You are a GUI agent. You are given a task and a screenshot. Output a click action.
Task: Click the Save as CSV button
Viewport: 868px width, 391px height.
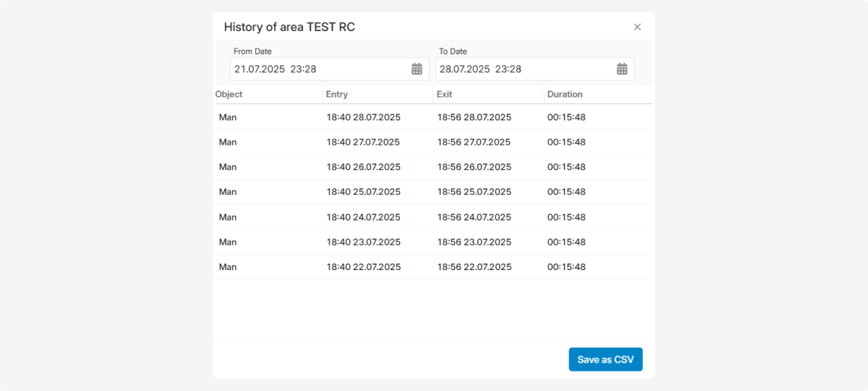click(605, 359)
